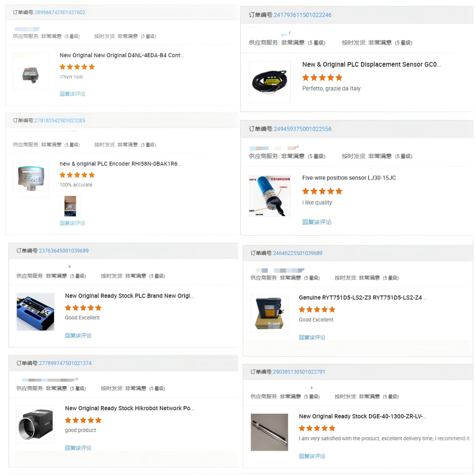Reply to the 'i like quality' review
The image size is (476, 476).
tap(317, 222)
